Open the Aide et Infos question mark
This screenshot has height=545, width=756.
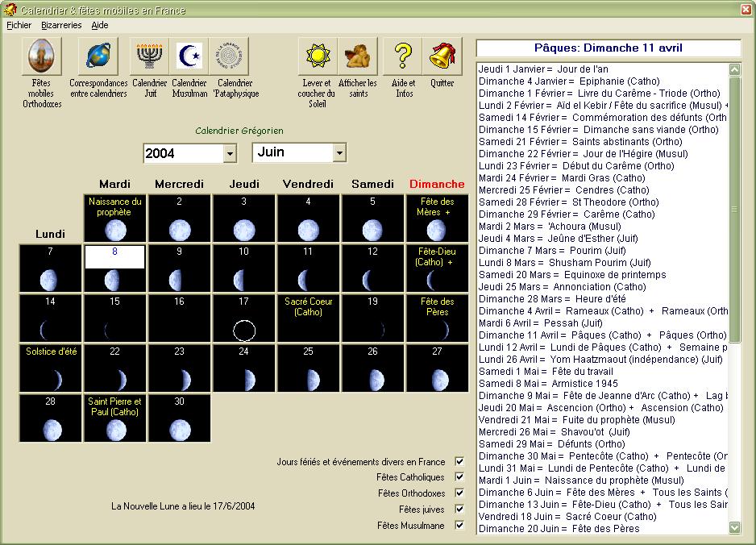(403, 56)
